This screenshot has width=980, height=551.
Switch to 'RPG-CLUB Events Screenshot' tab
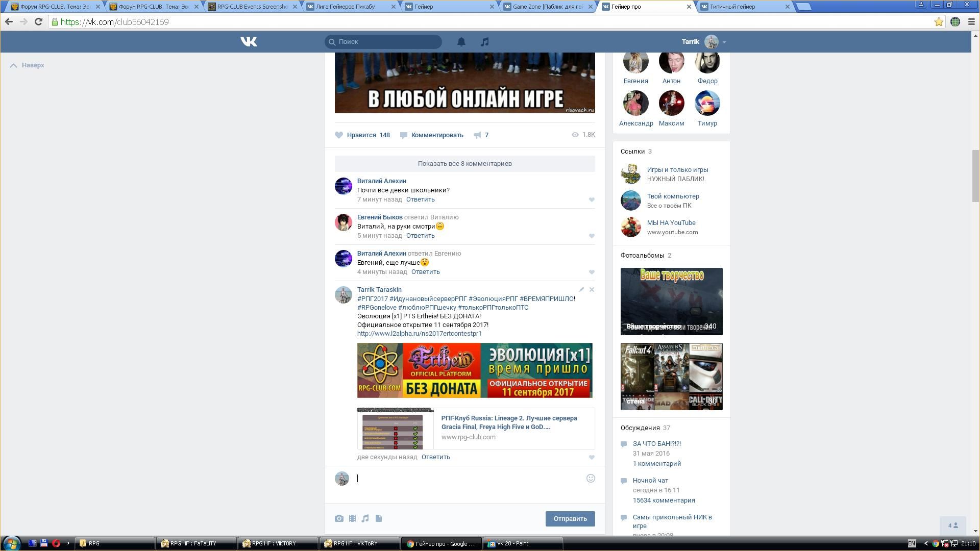253,7
